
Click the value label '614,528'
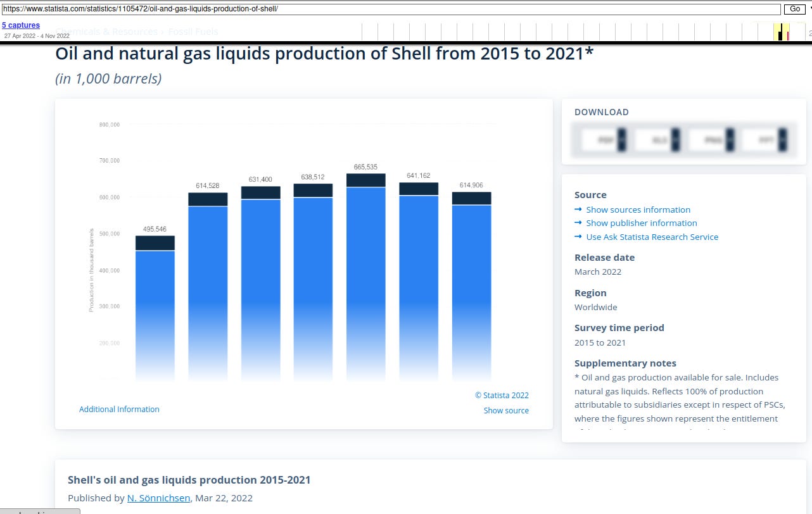(208, 185)
